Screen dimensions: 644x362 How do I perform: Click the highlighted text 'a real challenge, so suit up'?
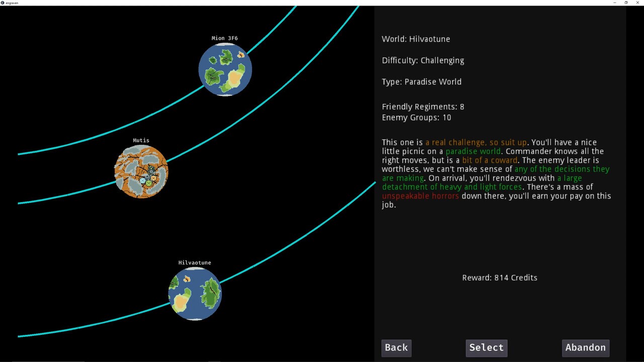click(476, 142)
